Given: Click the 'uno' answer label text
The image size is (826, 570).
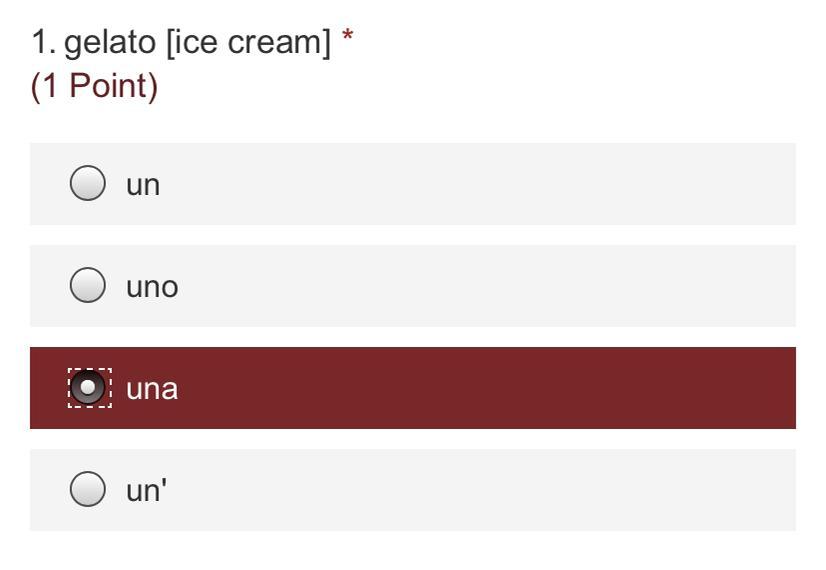Looking at the screenshot, I should [152, 288].
